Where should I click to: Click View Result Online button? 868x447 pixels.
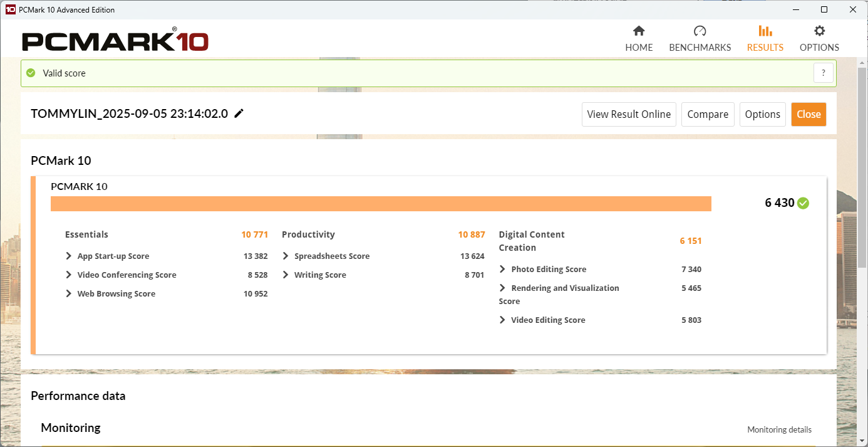[x=629, y=114]
